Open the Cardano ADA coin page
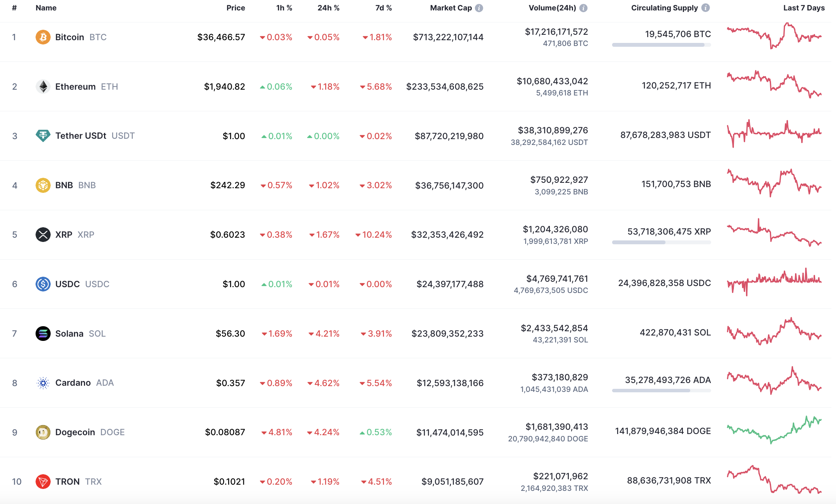836x504 pixels. click(73, 383)
